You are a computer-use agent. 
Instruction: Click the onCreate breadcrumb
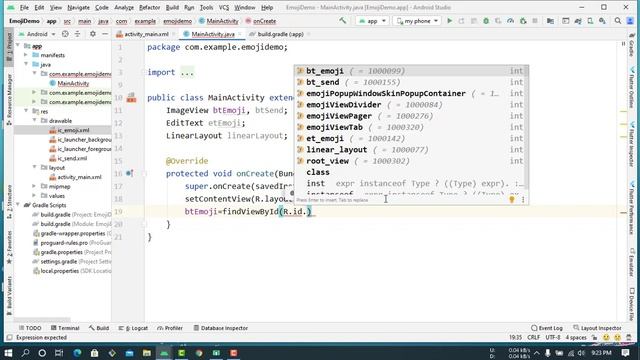[x=260, y=21]
